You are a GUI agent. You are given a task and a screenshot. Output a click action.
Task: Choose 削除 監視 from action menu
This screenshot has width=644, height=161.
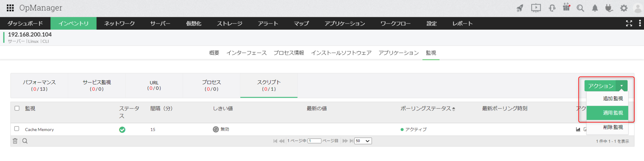click(607, 127)
